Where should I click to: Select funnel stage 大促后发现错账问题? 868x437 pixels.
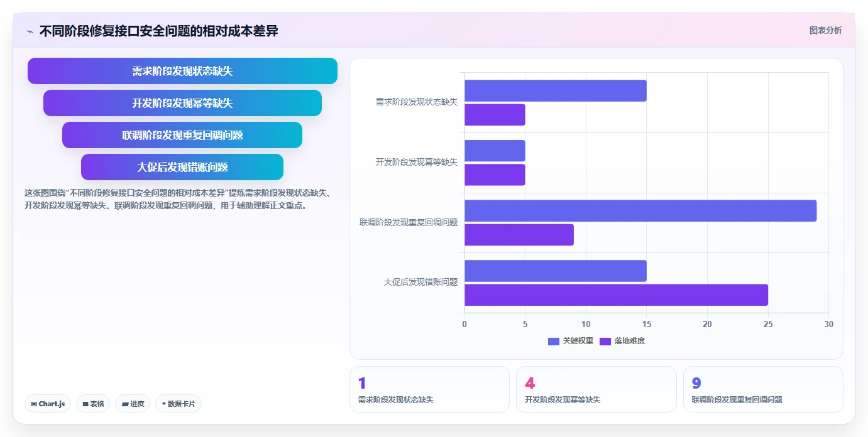(182, 167)
